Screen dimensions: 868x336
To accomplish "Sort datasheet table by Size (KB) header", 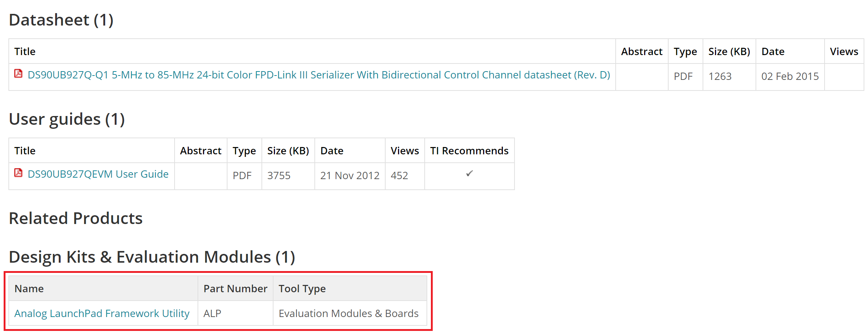I will point(729,51).
